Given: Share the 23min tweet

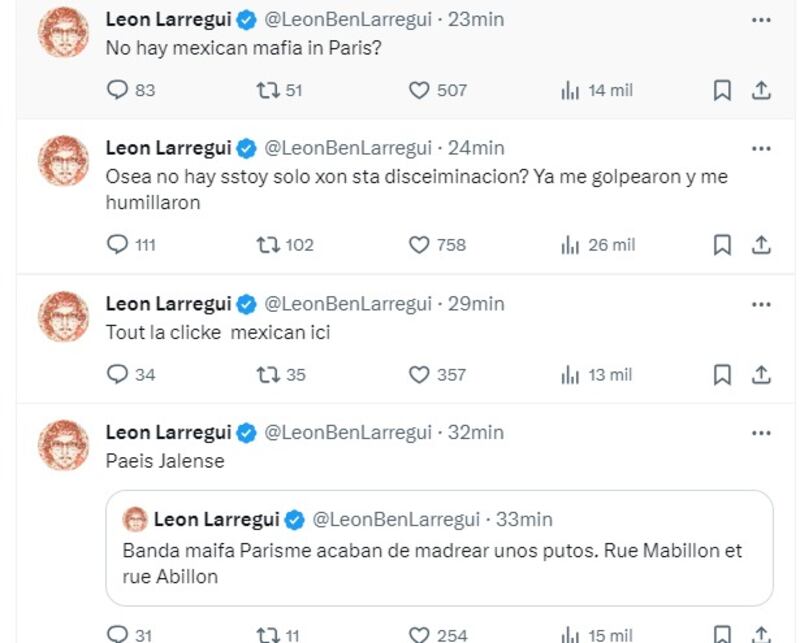Looking at the screenshot, I should pos(761,91).
